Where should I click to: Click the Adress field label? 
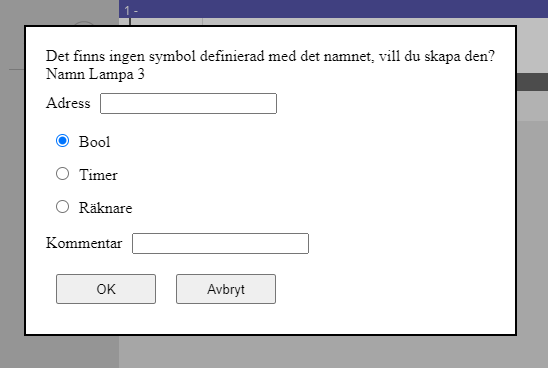pyautogui.click(x=68, y=103)
